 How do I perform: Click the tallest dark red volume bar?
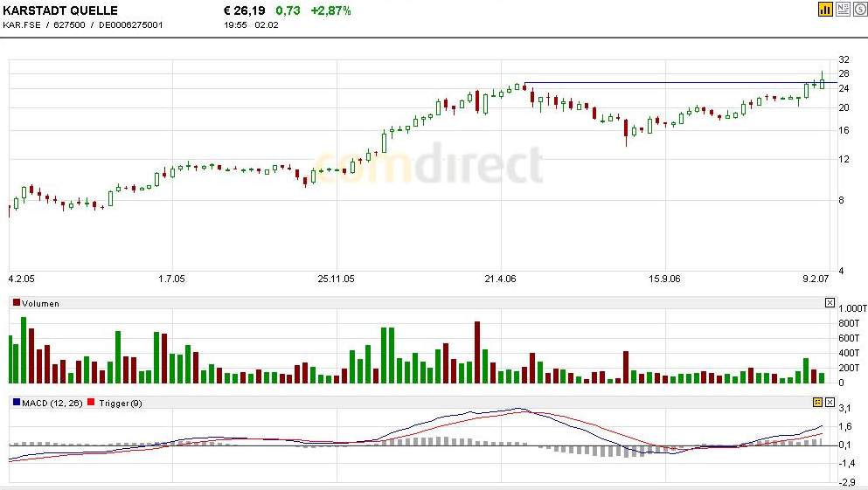pyautogui.click(x=477, y=352)
